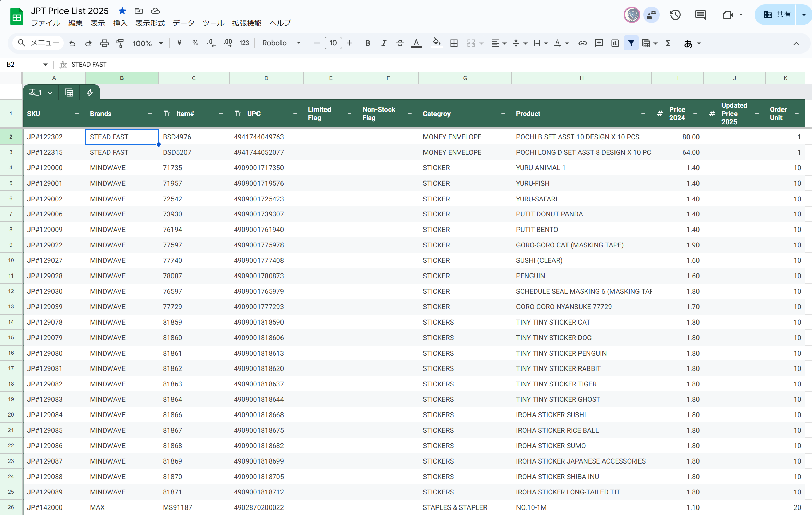
Task: Open the user avatar profile
Action: click(x=632, y=15)
